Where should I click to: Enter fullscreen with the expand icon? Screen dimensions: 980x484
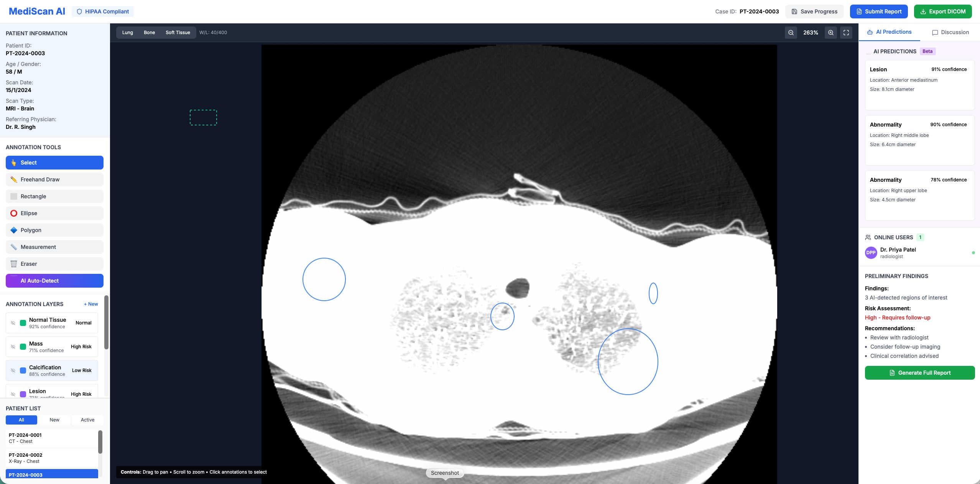coord(846,33)
